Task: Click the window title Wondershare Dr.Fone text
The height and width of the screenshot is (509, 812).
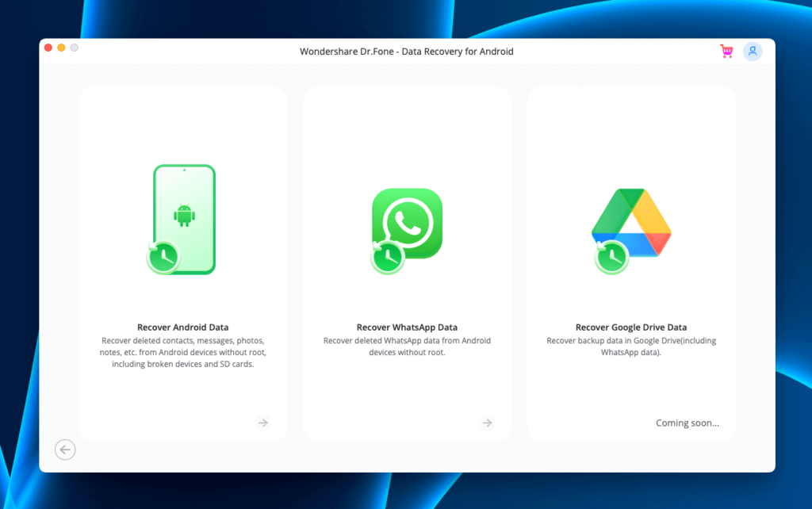Action: click(407, 52)
